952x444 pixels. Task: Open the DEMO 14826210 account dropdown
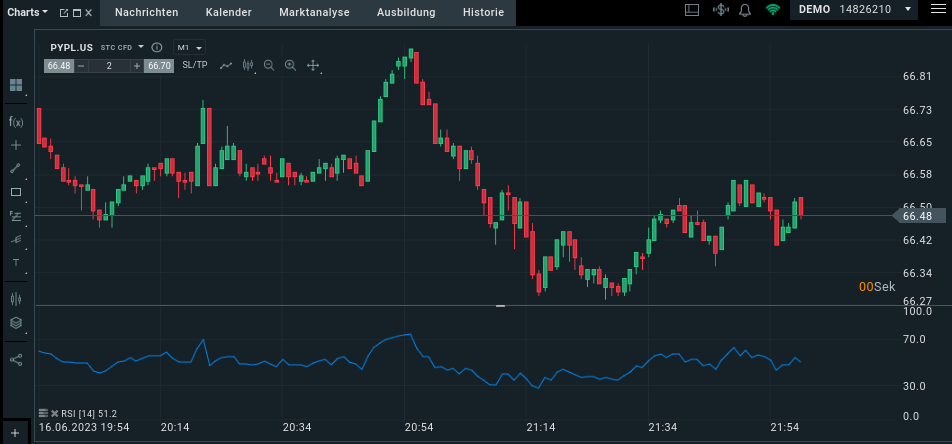pos(855,9)
